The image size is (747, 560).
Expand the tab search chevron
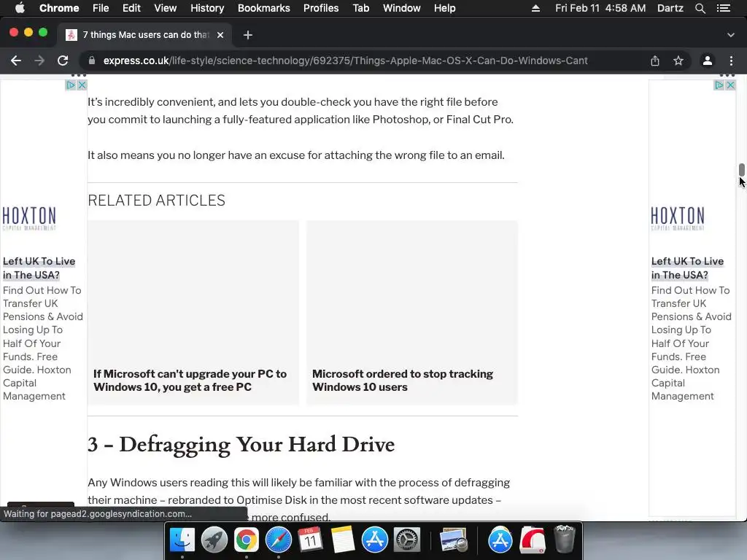[x=731, y=35]
